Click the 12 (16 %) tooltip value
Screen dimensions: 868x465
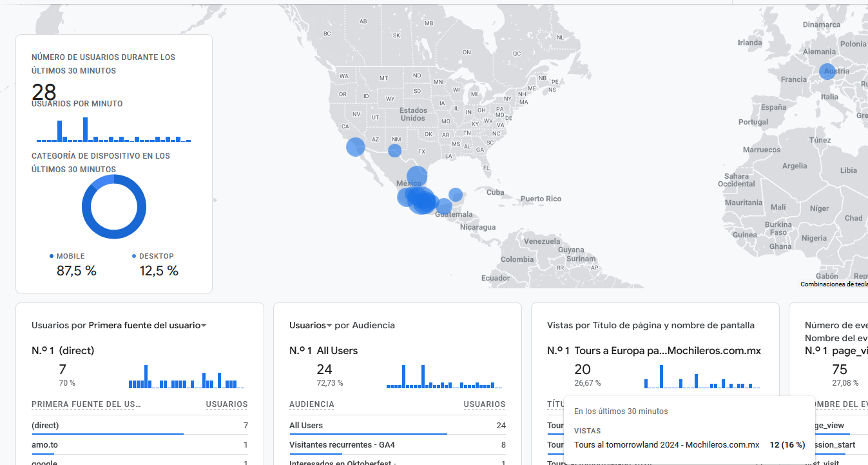pyautogui.click(x=787, y=445)
